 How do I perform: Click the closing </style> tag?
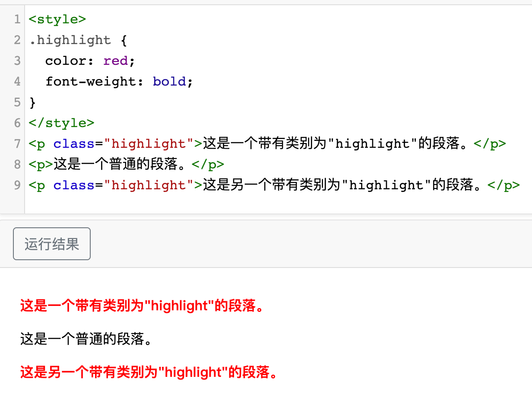click(61, 123)
